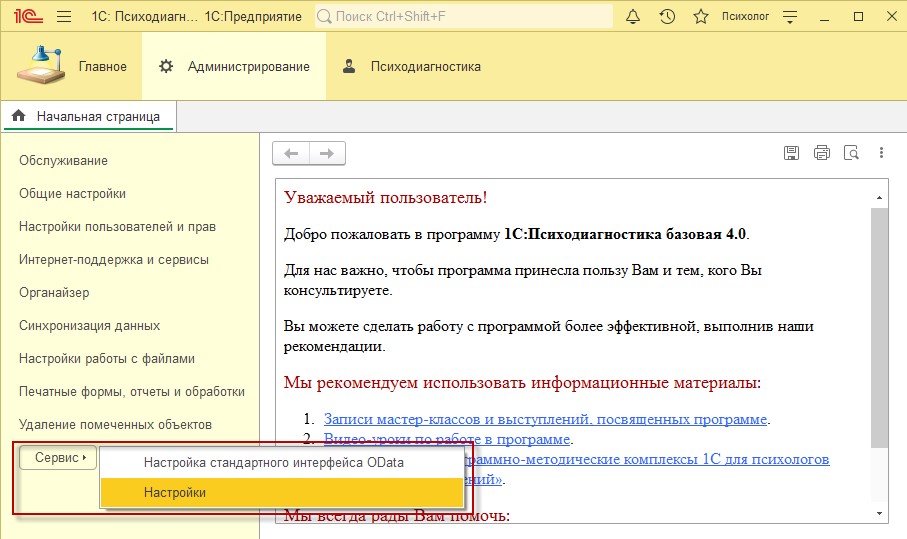Open Интернет-поддержка и сервисы
The height and width of the screenshot is (539, 907).
114,259
